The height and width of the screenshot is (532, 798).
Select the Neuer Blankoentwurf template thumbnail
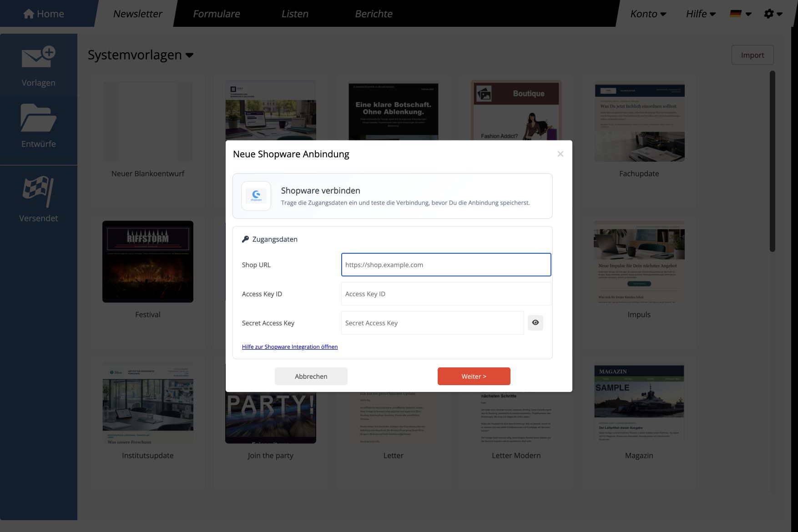coord(148,121)
